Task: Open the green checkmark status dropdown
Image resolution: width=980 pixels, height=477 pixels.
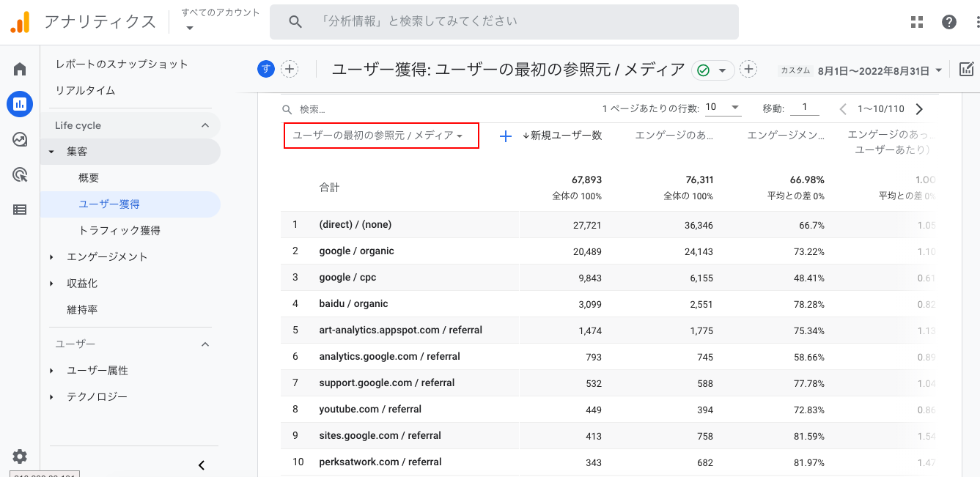Action: click(713, 70)
